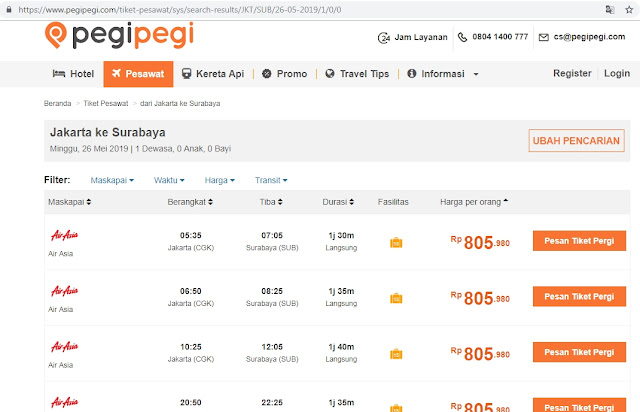Viewport: 640px width, 412px height.
Task: Open the Promo menu item
Action: pyautogui.click(x=284, y=74)
